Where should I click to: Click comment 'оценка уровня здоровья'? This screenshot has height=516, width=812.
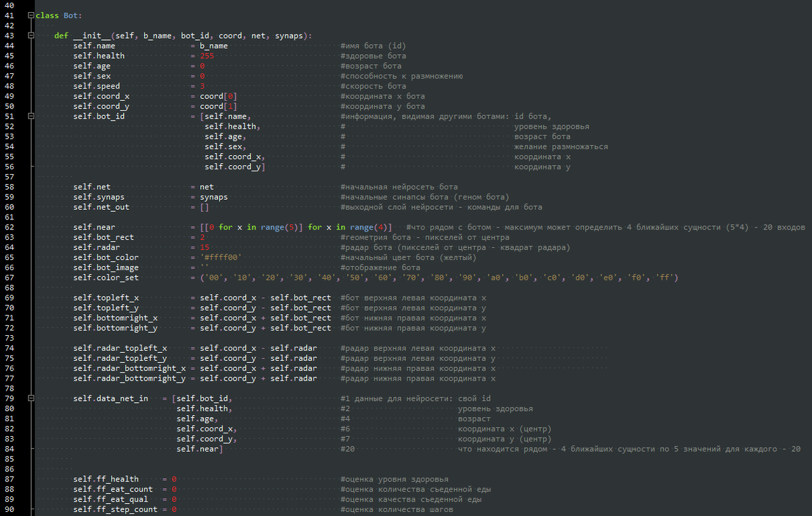[397, 479]
